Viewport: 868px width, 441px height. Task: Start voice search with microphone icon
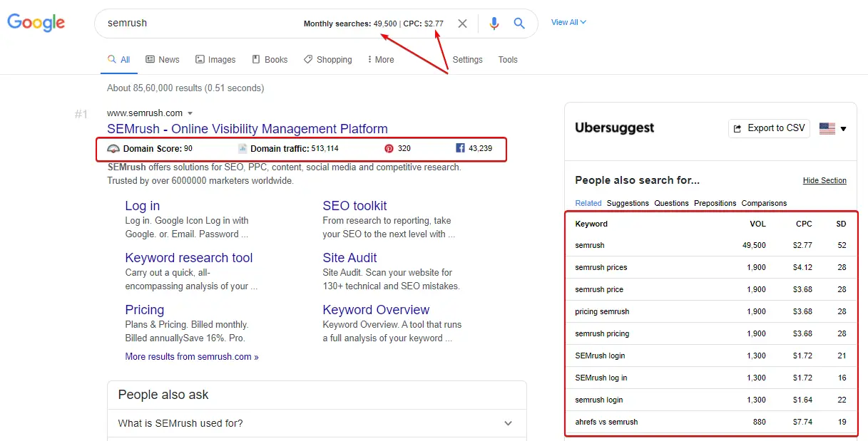pos(494,24)
